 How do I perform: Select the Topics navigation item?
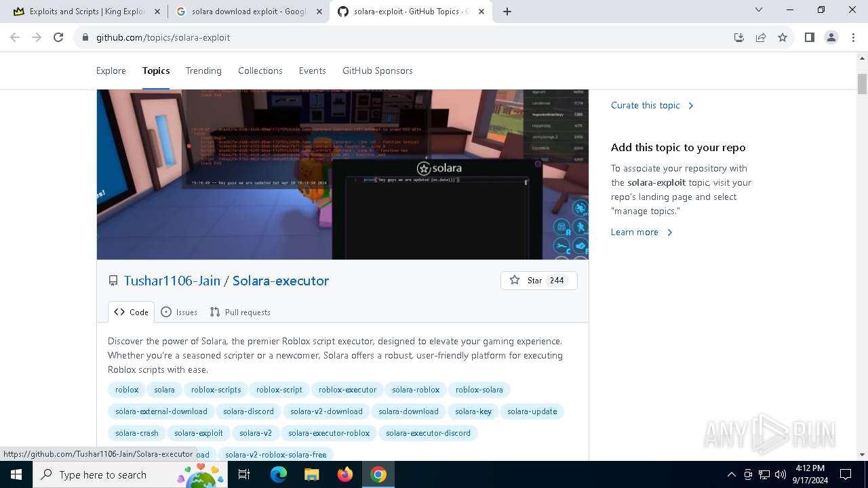(156, 70)
